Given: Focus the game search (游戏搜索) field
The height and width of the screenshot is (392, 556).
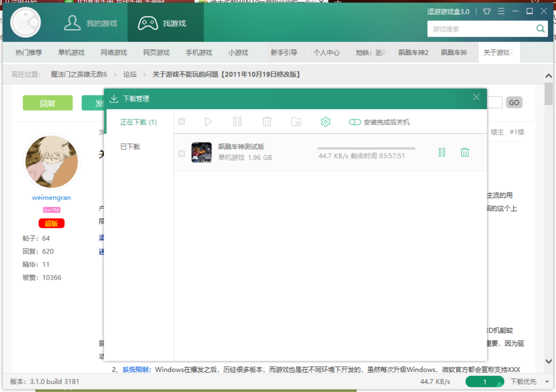Looking at the screenshot, I should (x=481, y=29).
